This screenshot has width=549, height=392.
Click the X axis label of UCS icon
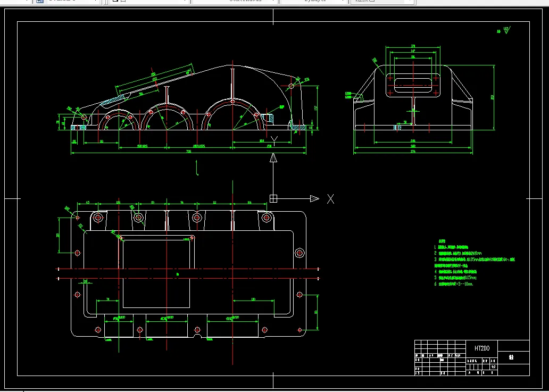click(330, 199)
